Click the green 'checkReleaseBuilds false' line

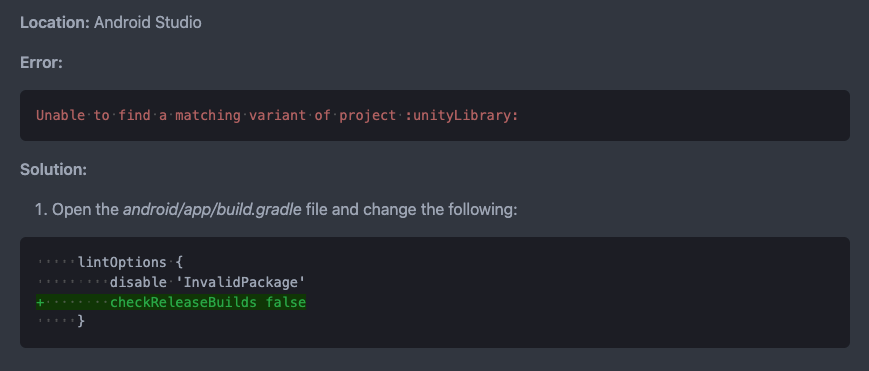click(x=208, y=302)
